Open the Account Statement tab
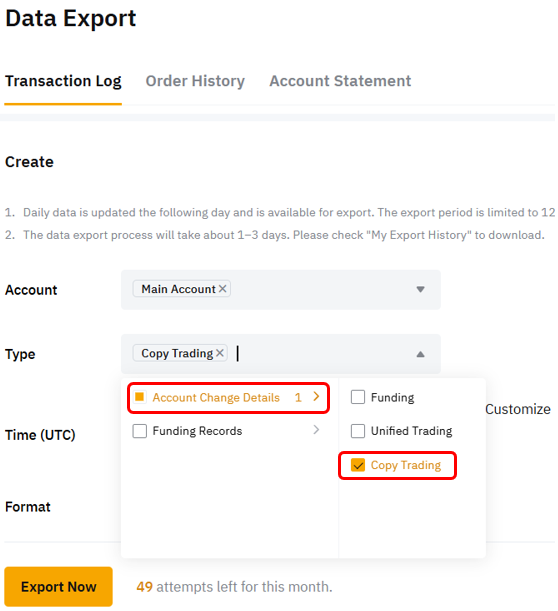The height and width of the screenshot is (611, 558). 340,81
